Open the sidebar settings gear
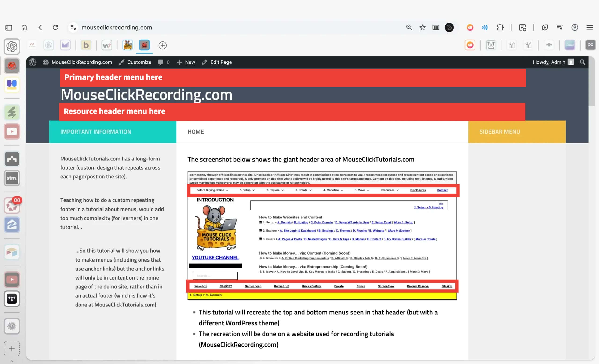This screenshot has height=364, width=599. click(x=12, y=326)
